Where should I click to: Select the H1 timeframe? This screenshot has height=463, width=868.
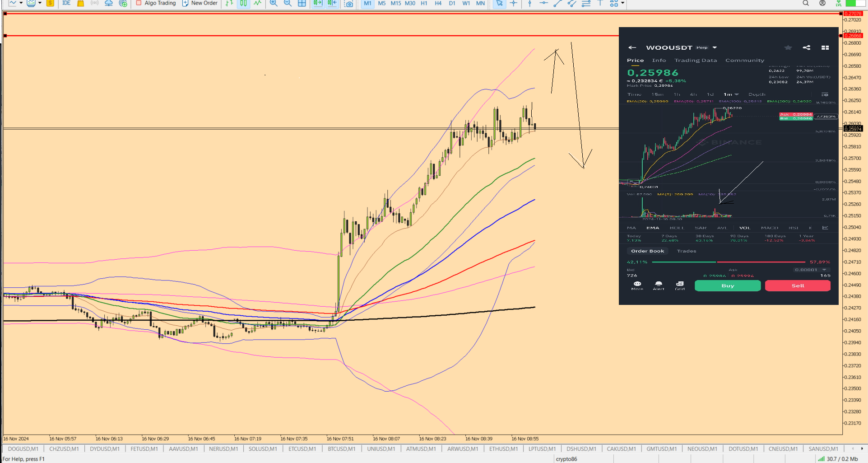[x=424, y=3]
